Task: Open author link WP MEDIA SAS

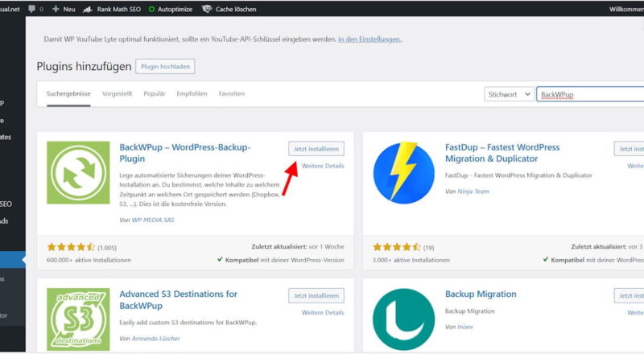Action: point(153,220)
